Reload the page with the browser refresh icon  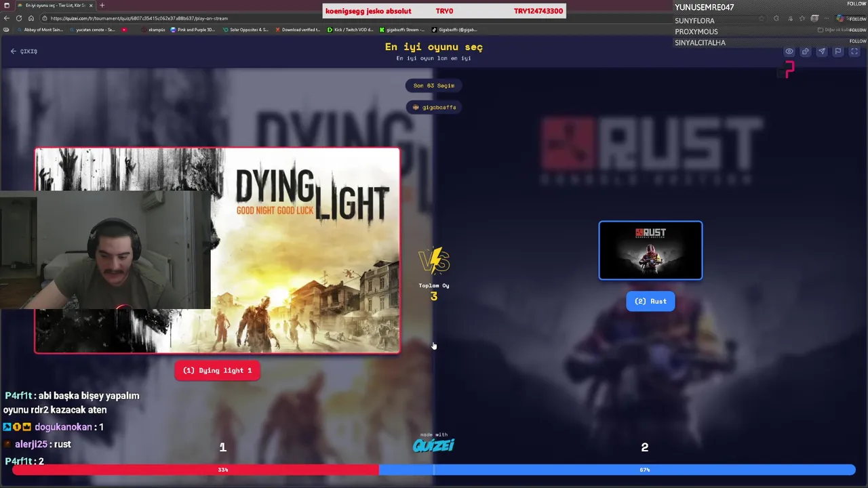pos(19,18)
